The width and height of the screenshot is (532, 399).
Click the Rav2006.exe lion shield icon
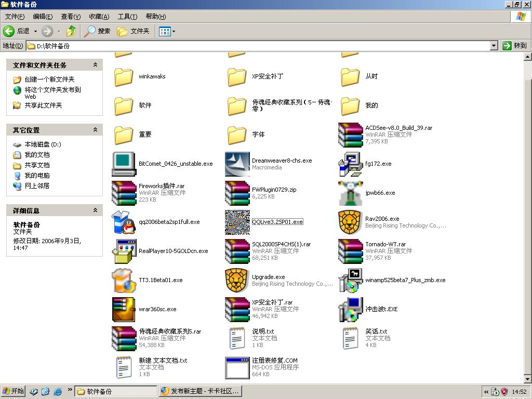(350, 222)
